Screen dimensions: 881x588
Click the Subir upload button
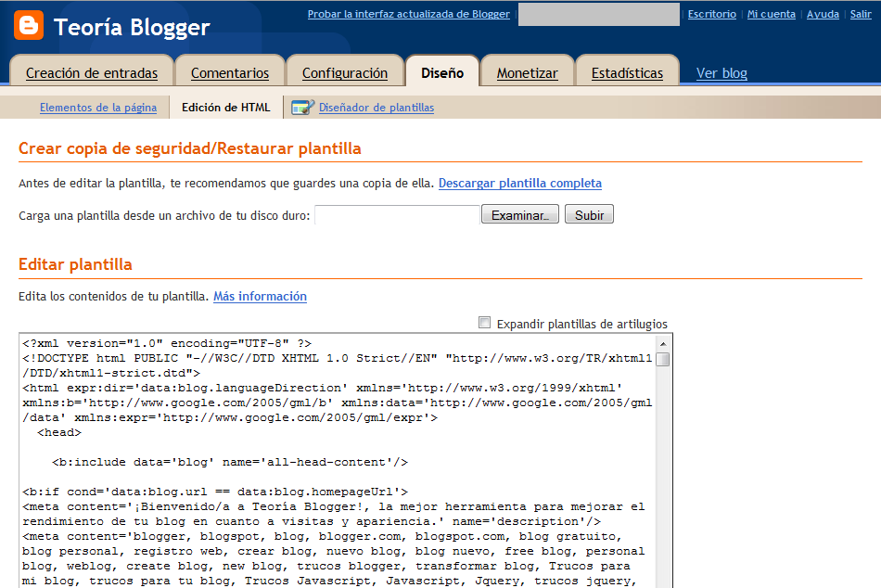click(589, 214)
